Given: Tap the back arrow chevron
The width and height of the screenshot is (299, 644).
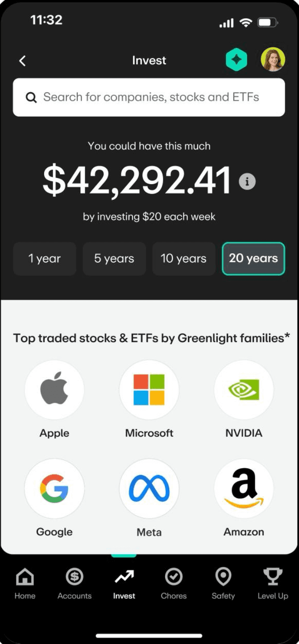Looking at the screenshot, I should (23, 61).
